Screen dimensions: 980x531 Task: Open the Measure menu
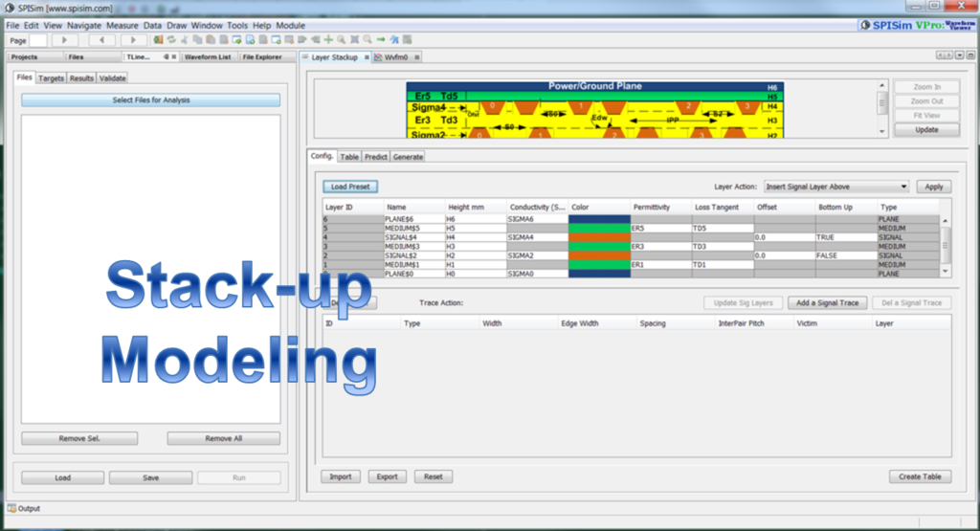coord(122,25)
